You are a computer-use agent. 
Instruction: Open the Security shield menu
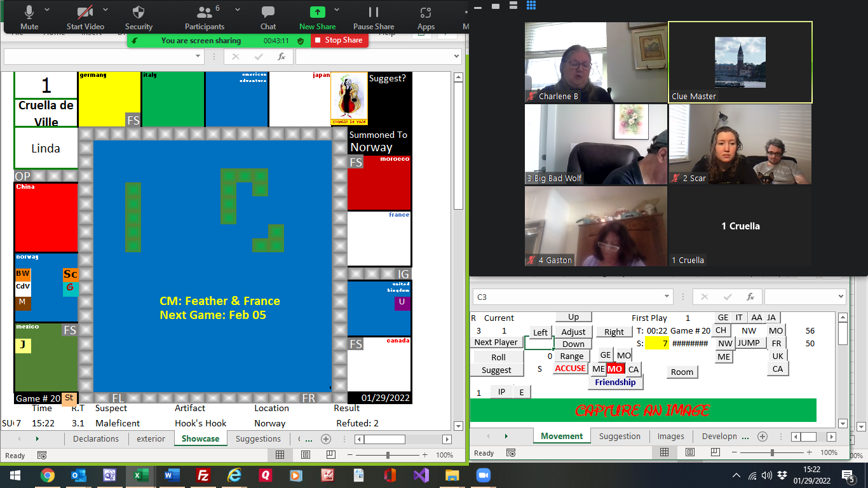tap(139, 17)
